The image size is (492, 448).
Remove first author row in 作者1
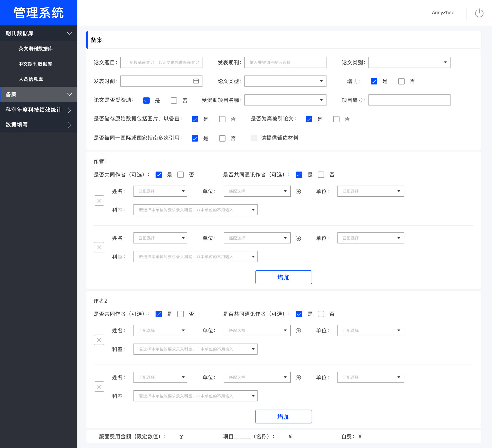click(99, 201)
